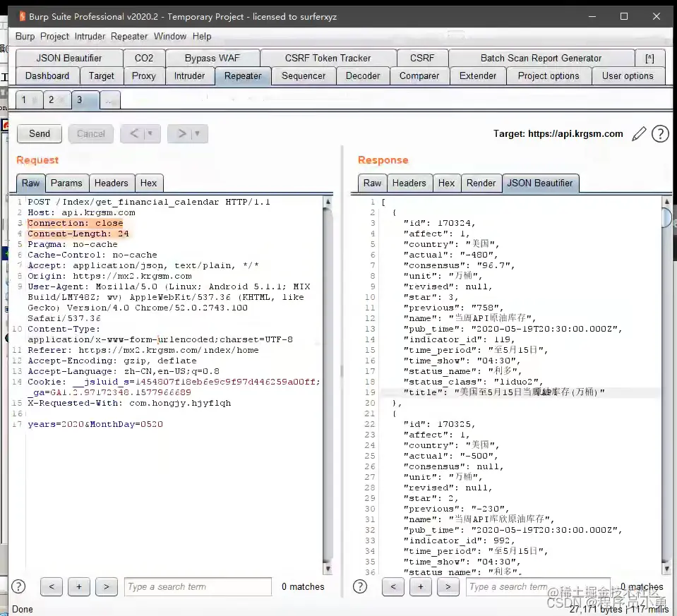Switch to the JSON Beautifier top tab
The image size is (677, 616).
point(69,59)
